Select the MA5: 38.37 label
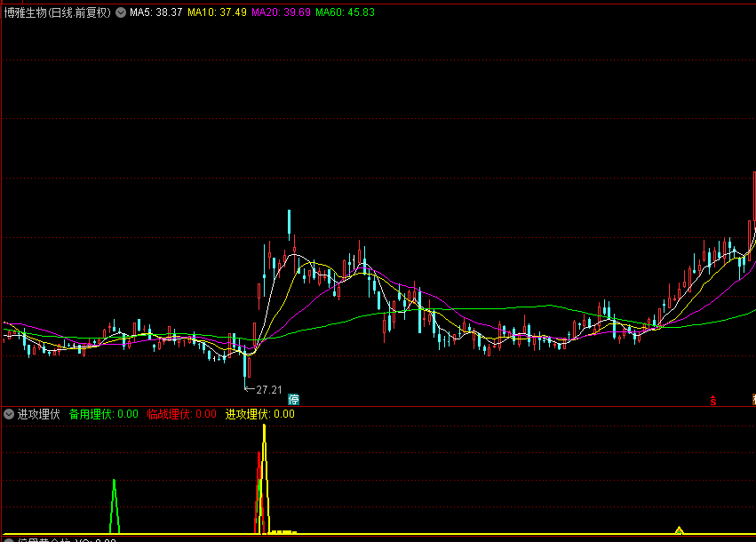 (155, 12)
